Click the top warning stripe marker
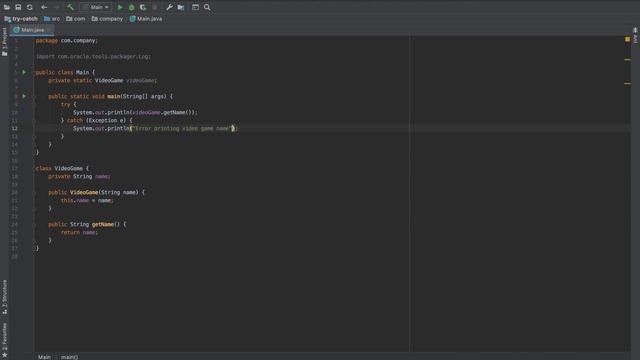This screenshot has height=360, width=640. click(627, 60)
